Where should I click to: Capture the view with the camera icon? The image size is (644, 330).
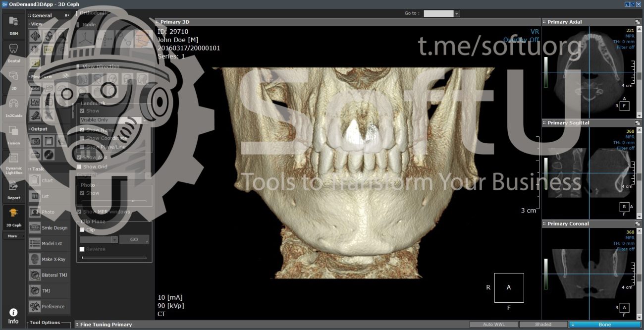point(35,141)
